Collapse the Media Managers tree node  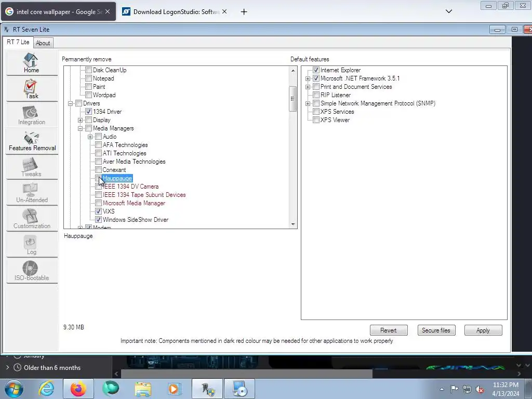coord(81,129)
